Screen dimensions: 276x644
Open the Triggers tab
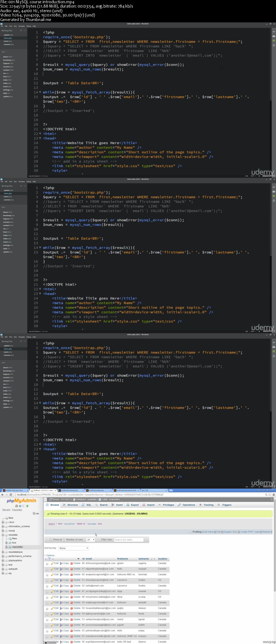coord(224,505)
